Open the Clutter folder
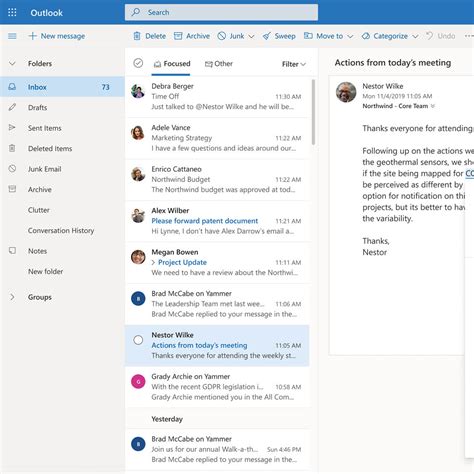474x474 pixels. coord(62,210)
